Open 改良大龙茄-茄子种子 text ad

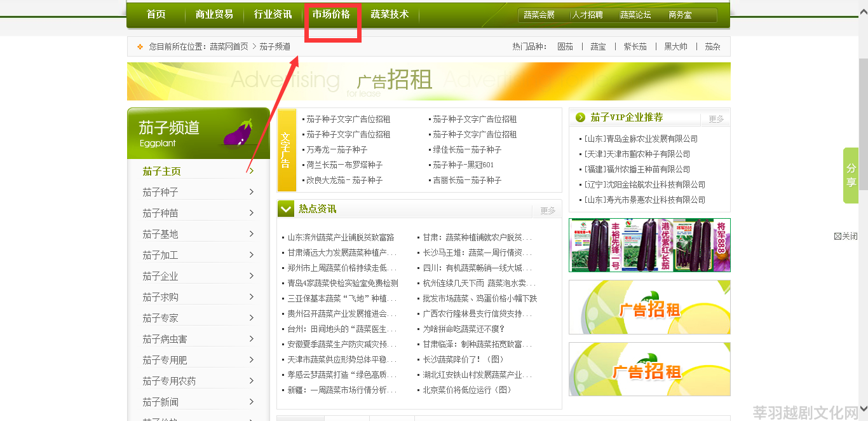point(344,180)
